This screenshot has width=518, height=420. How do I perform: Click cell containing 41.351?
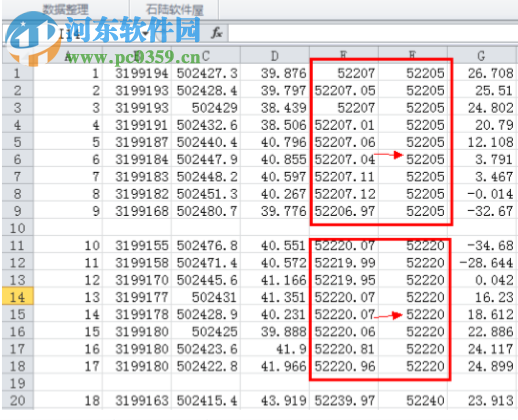tap(275, 297)
